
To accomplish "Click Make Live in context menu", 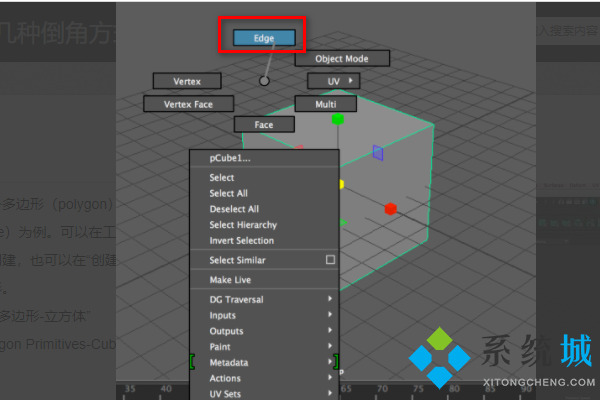I will click(x=230, y=280).
